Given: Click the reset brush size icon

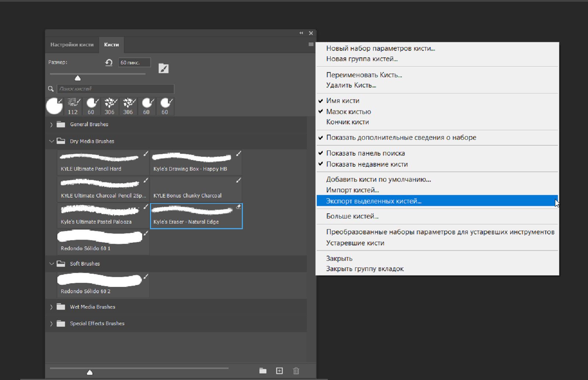Looking at the screenshot, I should click(109, 63).
